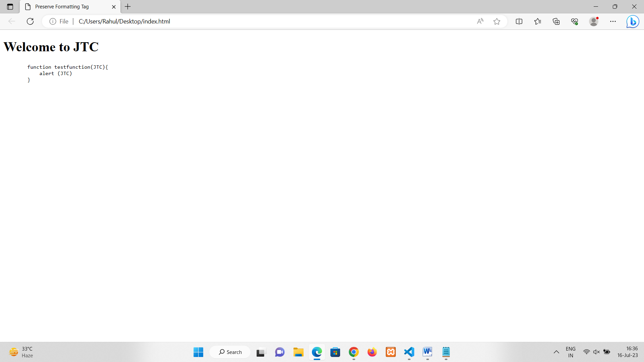Open Collections panel

[556, 21]
